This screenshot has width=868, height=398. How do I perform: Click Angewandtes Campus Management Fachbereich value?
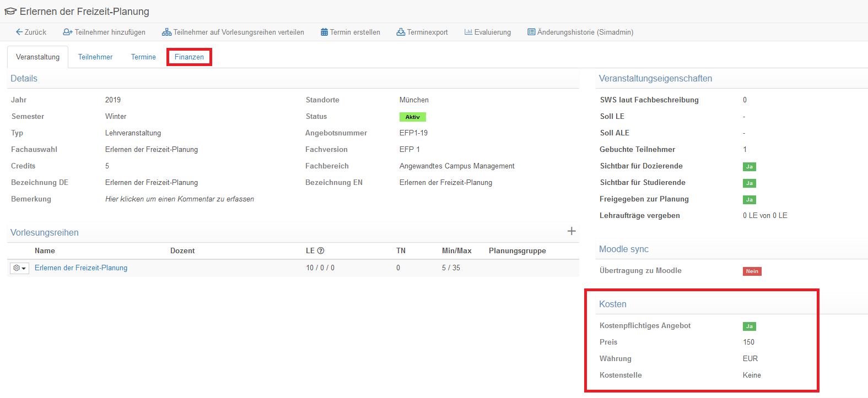pyautogui.click(x=457, y=166)
